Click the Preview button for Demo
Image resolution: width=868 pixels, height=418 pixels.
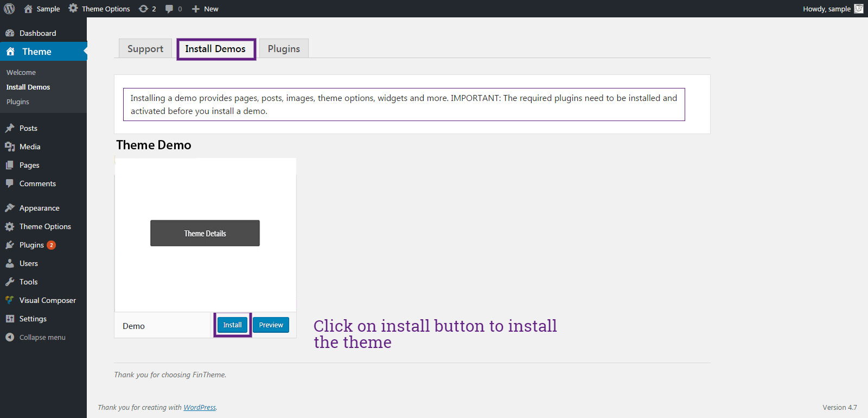click(x=271, y=325)
